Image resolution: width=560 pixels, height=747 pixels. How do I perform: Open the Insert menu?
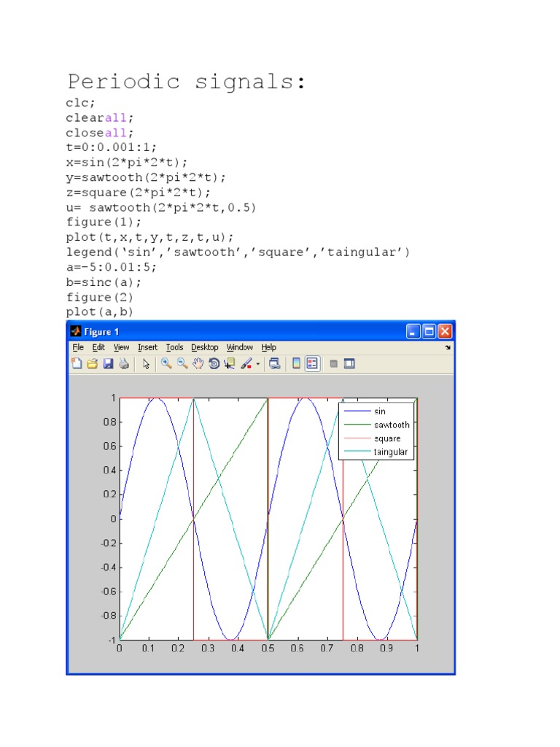pyautogui.click(x=147, y=348)
